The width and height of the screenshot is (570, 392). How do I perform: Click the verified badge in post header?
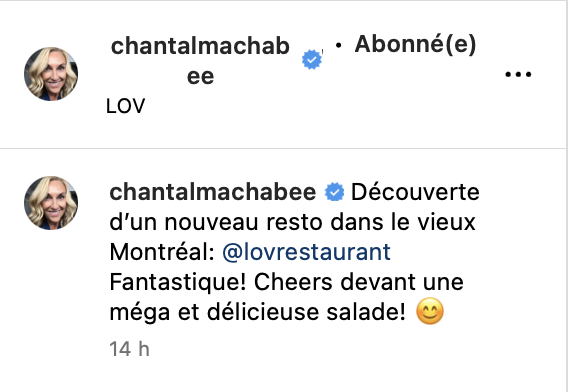pyautogui.click(x=312, y=59)
